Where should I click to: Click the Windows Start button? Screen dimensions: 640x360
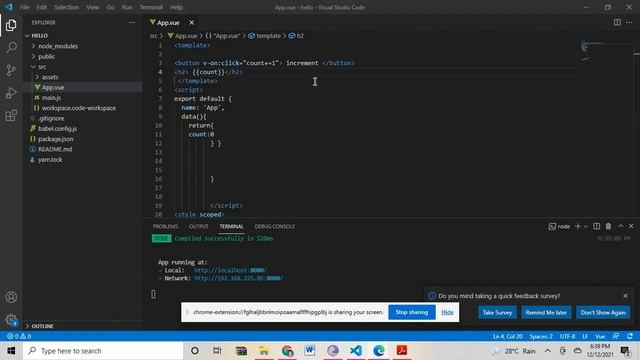pyautogui.click(x=11, y=351)
